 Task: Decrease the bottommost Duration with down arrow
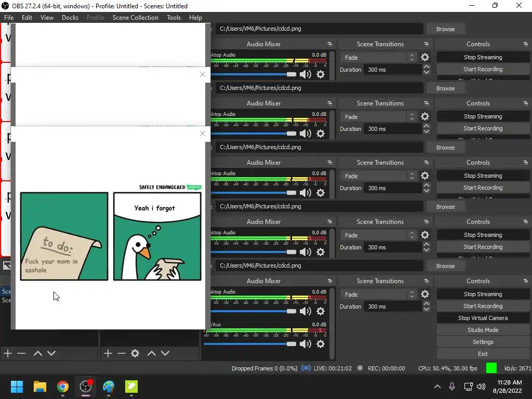(x=427, y=309)
